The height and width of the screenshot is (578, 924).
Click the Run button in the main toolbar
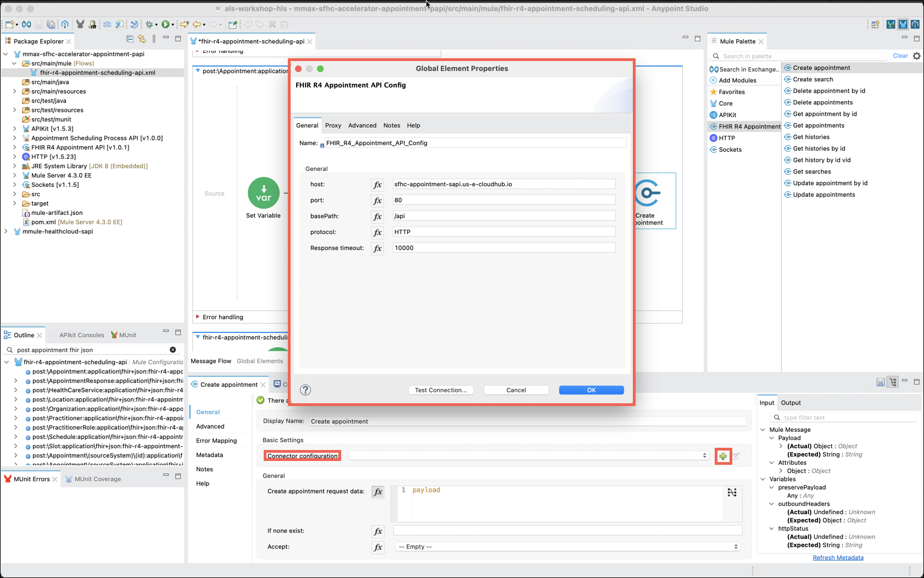coord(165,24)
